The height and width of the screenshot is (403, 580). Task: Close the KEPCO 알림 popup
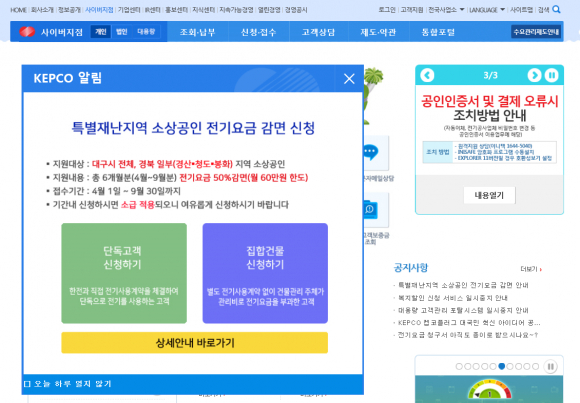(x=349, y=78)
